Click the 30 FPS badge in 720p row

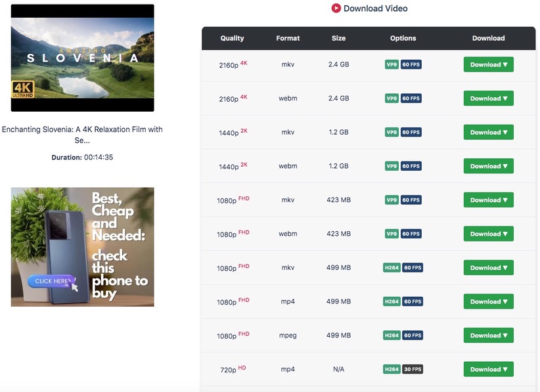412,370
